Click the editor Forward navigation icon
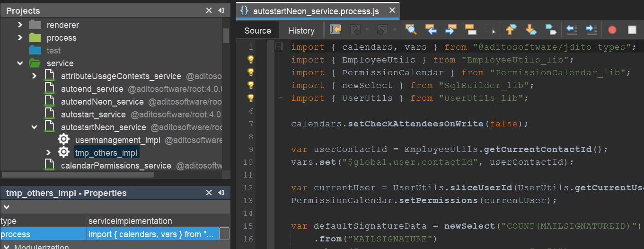This screenshot has width=644, height=249. 382,30
